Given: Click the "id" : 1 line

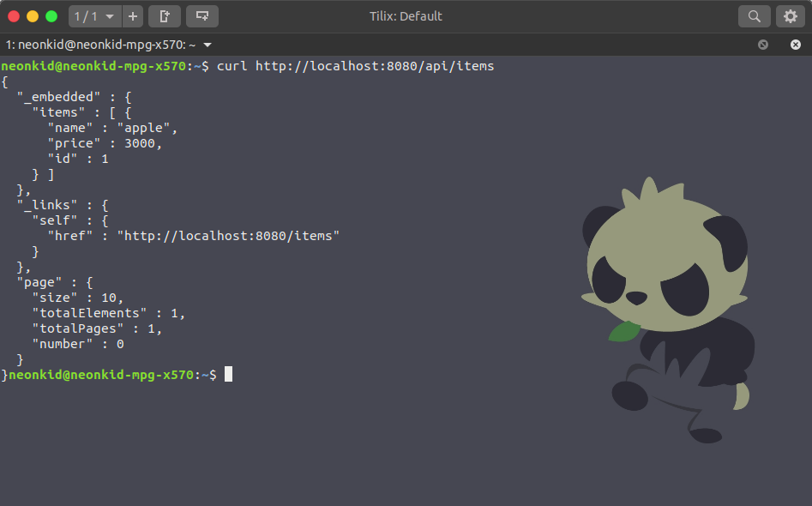Looking at the screenshot, I should [x=78, y=159].
